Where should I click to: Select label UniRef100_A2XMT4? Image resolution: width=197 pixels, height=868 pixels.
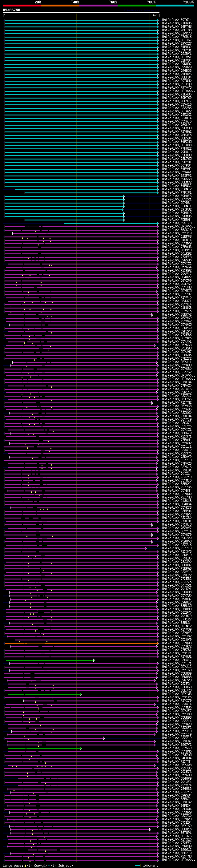[x=177, y=118]
